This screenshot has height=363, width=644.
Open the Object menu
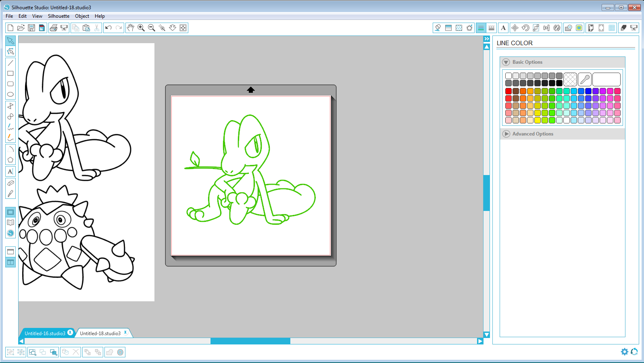[x=82, y=16]
